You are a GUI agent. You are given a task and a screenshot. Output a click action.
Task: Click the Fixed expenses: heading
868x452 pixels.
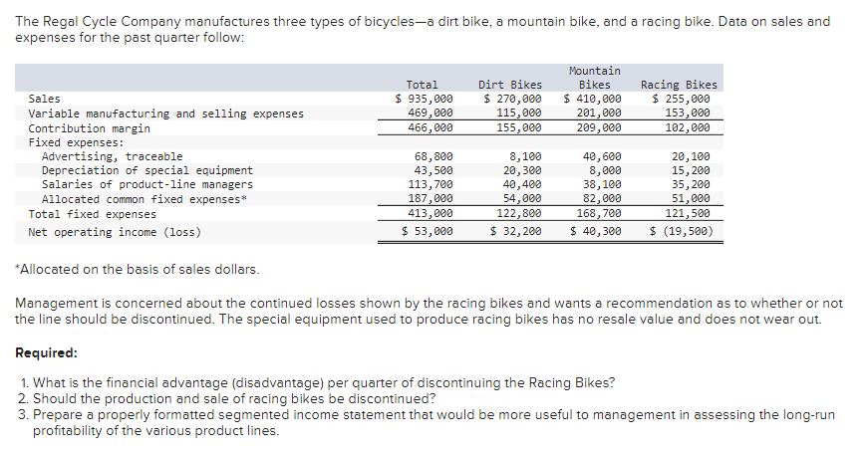[77, 142]
